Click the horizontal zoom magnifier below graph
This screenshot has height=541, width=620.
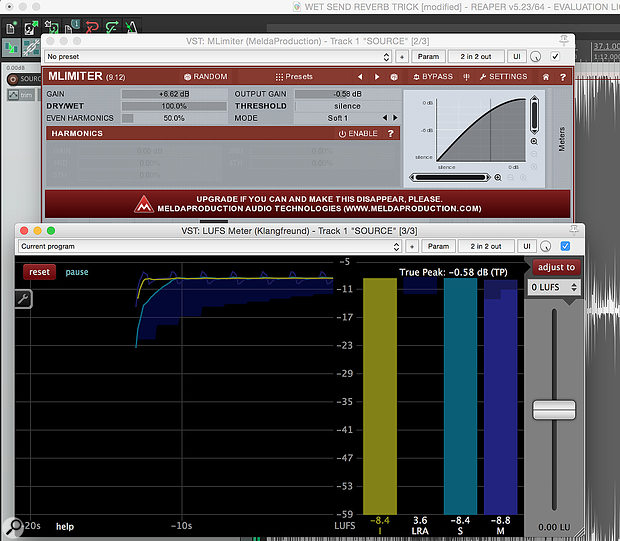tap(498, 178)
